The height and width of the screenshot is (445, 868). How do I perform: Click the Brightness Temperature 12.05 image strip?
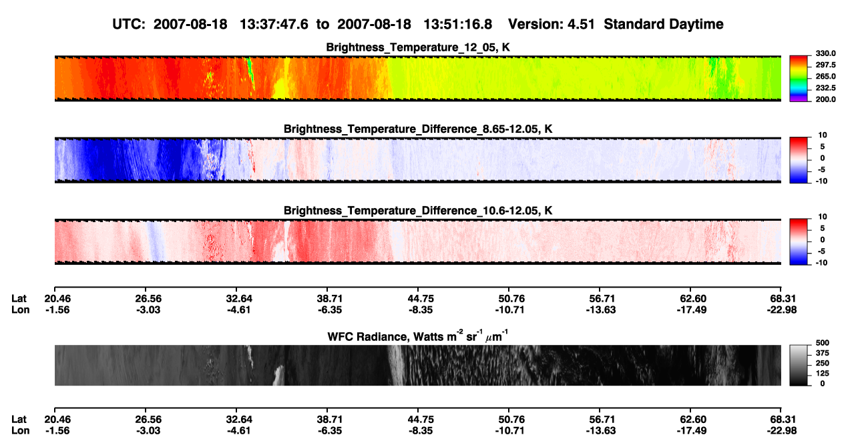tap(418, 79)
